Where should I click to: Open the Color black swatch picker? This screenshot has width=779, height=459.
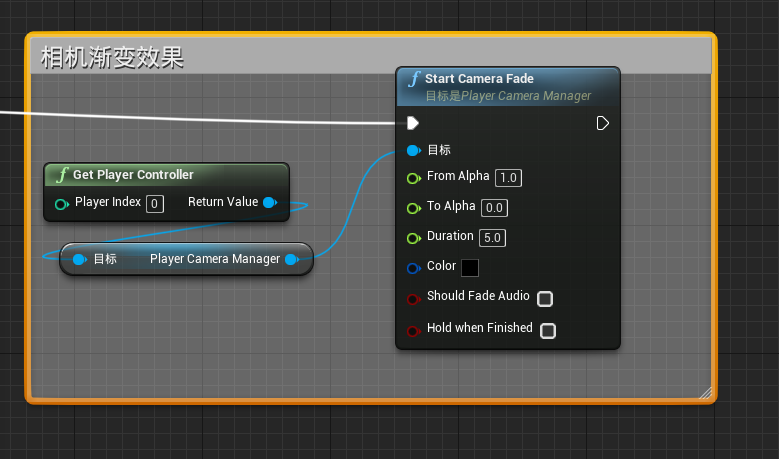470,268
